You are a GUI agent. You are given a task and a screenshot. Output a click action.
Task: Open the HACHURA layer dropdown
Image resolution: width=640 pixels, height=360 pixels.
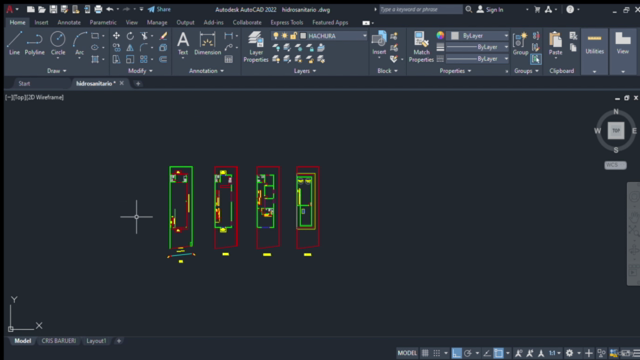pyautogui.click(x=364, y=36)
